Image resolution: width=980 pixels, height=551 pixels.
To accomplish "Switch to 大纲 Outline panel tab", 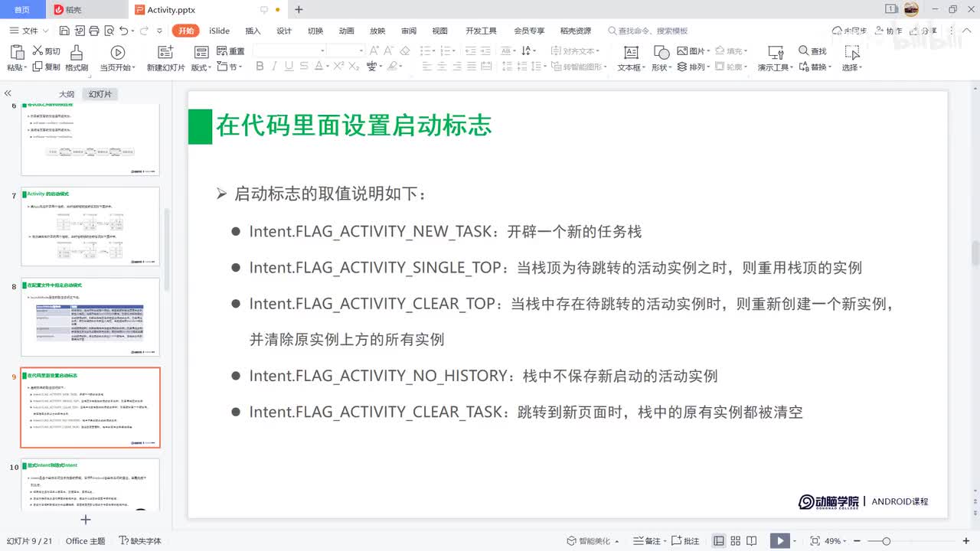I will 67,94.
